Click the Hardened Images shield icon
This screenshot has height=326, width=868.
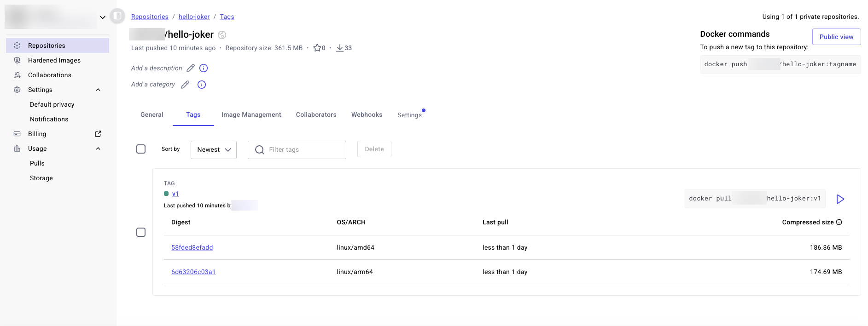coord(17,60)
